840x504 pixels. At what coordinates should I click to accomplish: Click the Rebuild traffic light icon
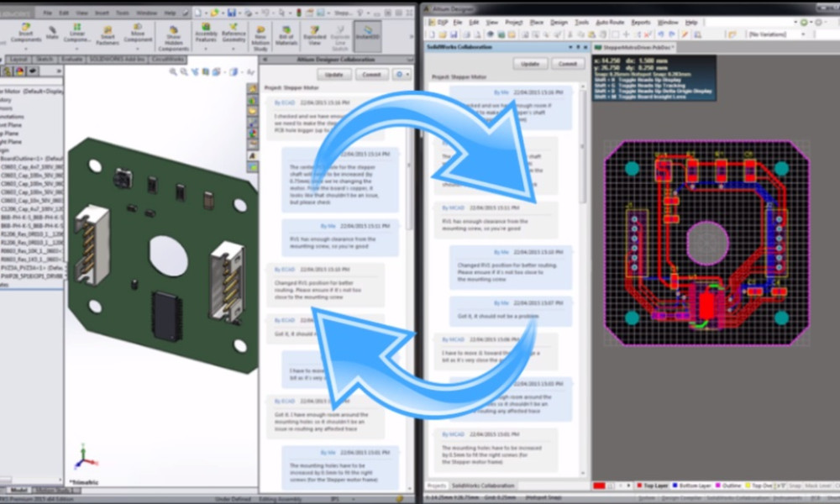299,13
